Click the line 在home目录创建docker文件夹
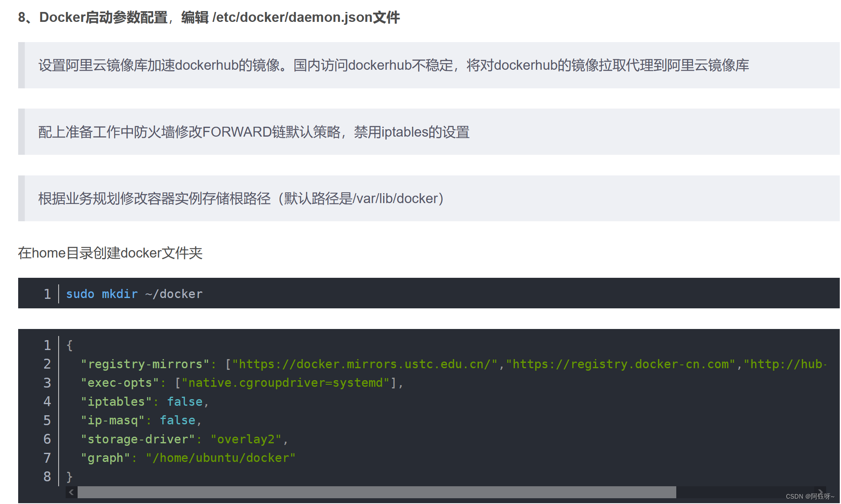Image resolution: width=841 pixels, height=504 pixels. tap(110, 253)
